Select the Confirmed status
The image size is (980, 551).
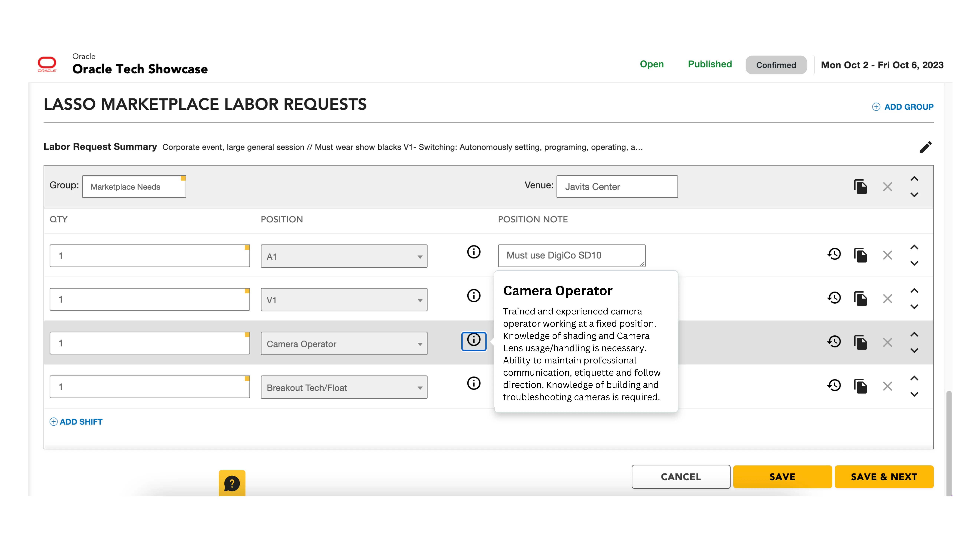tap(776, 65)
